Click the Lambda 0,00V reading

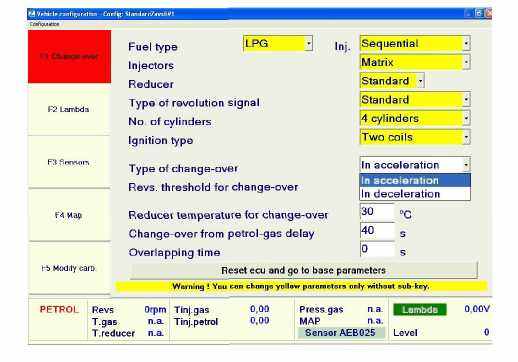pos(477,309)
